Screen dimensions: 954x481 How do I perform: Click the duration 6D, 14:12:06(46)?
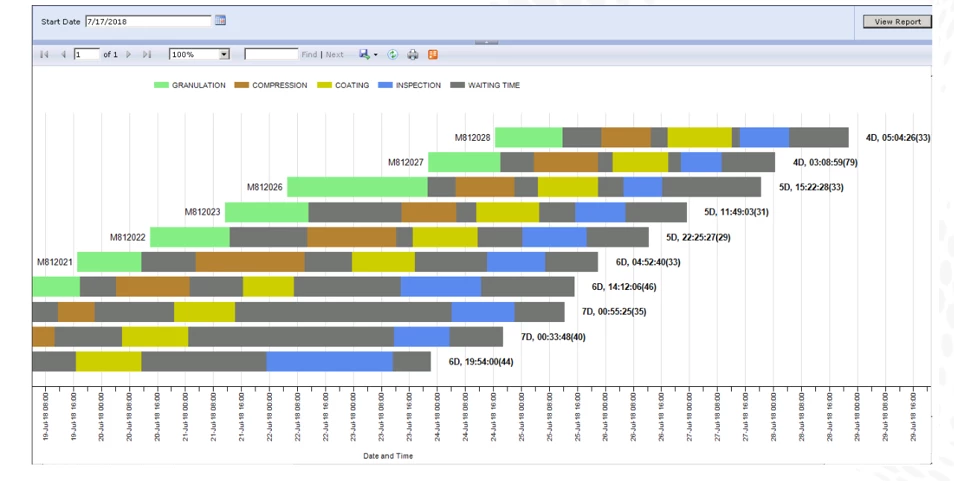pyautogui.click(x=624, y=286)
